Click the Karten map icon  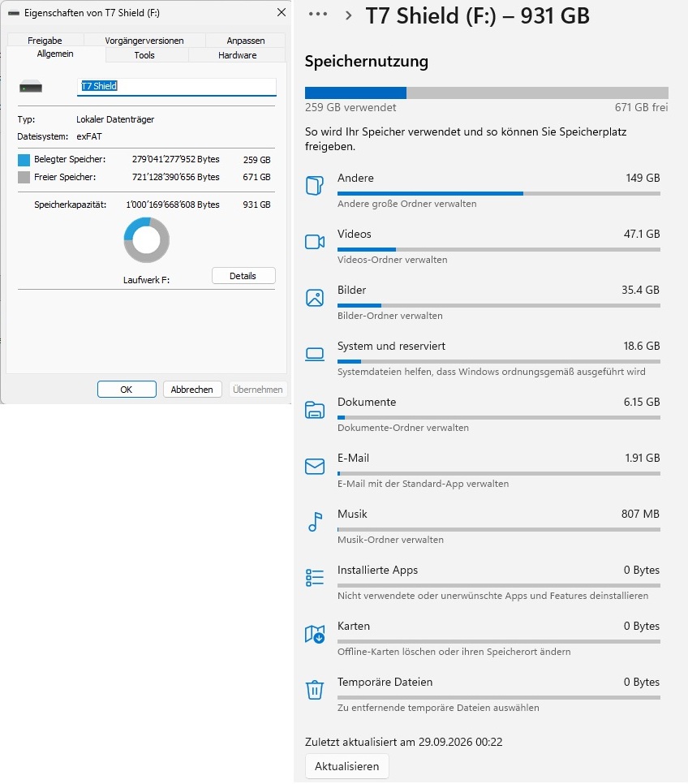(x=315, y=634)
